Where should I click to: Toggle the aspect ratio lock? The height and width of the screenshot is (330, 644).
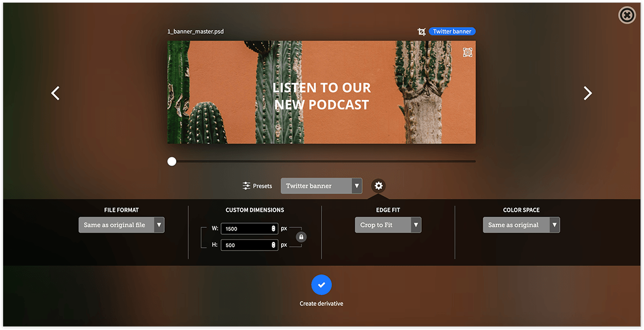301,236
